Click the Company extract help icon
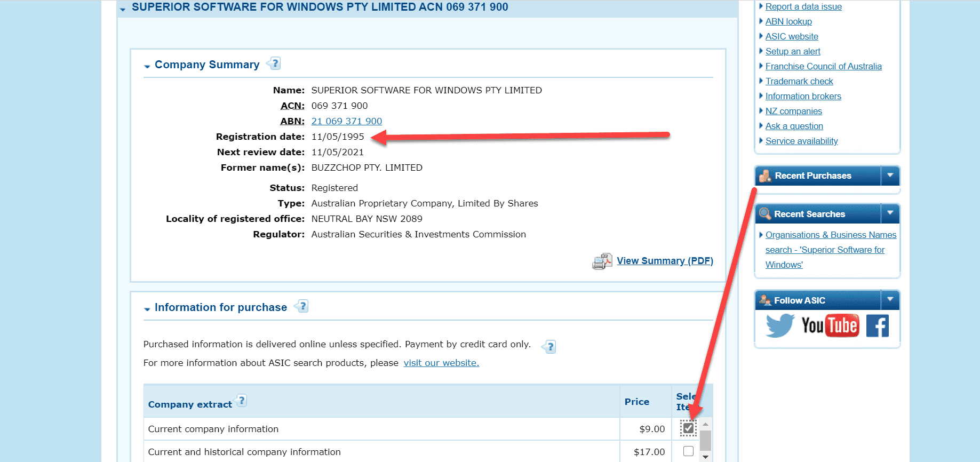 click(242, 401)
